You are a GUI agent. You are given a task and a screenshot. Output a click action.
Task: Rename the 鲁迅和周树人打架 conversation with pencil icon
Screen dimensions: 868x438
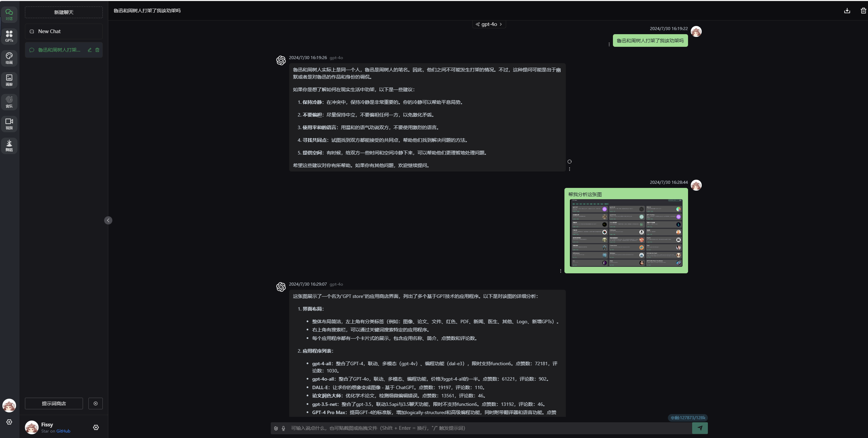[90, 50]
